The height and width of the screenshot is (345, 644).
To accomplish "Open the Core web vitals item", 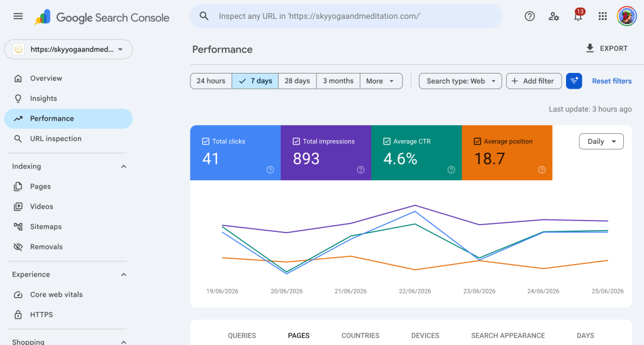I will (x=68, y=295).
